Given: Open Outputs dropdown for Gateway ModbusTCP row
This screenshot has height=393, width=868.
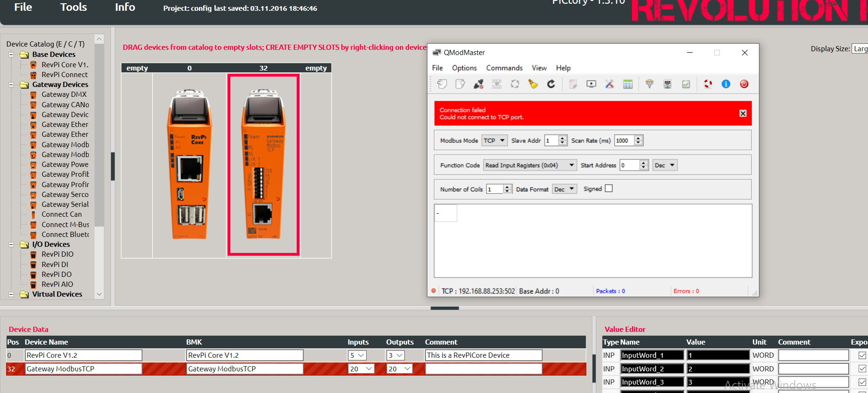Looking at the screenshot, I should point(400,369).
